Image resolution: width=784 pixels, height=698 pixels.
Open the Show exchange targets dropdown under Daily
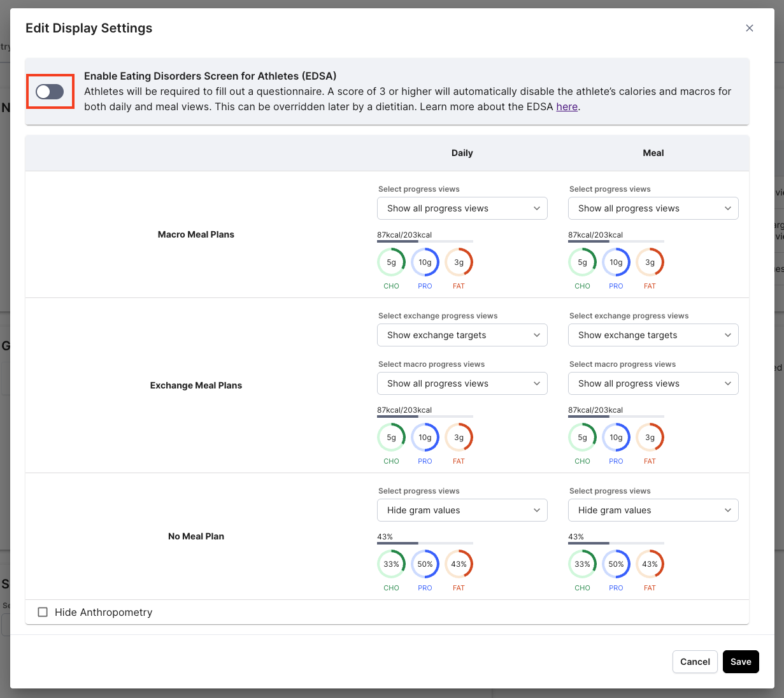(x=462, y=335)
